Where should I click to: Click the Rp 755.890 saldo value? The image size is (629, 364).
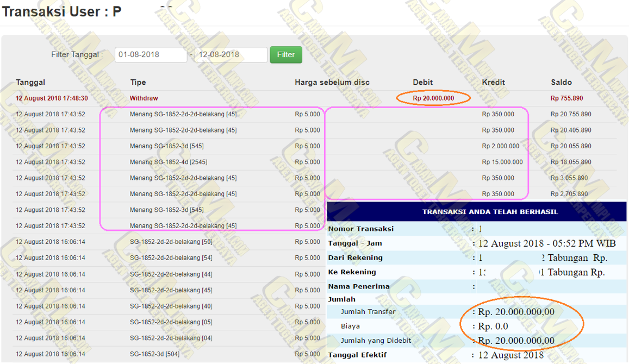point(566,98)
